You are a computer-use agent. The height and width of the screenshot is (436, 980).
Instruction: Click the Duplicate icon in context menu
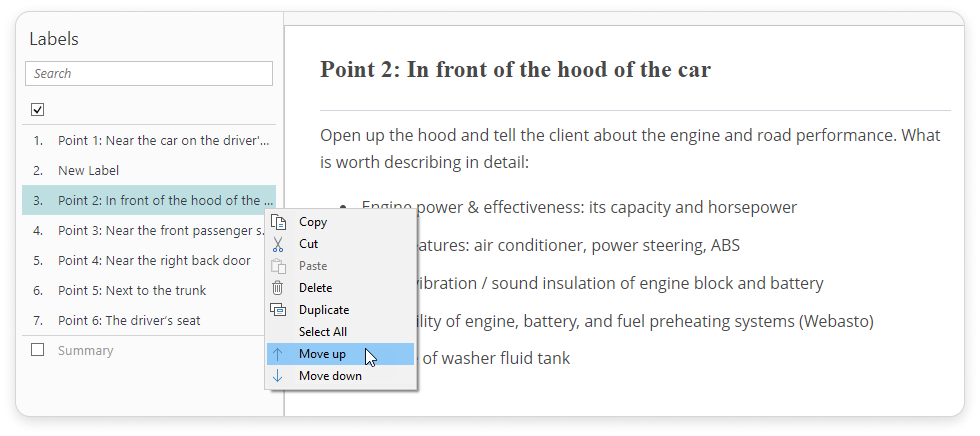tap(278, 310)
